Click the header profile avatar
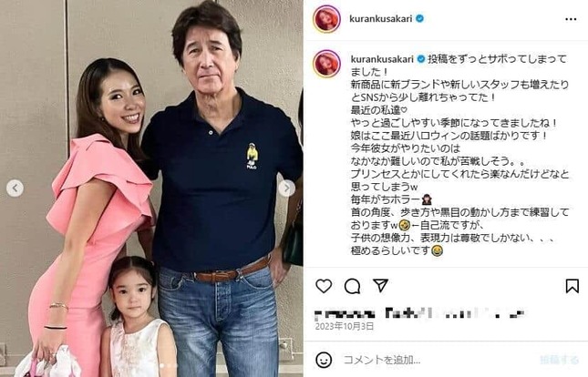The width and height of the screenshot is (588, 377). click(x=326, y=19)
